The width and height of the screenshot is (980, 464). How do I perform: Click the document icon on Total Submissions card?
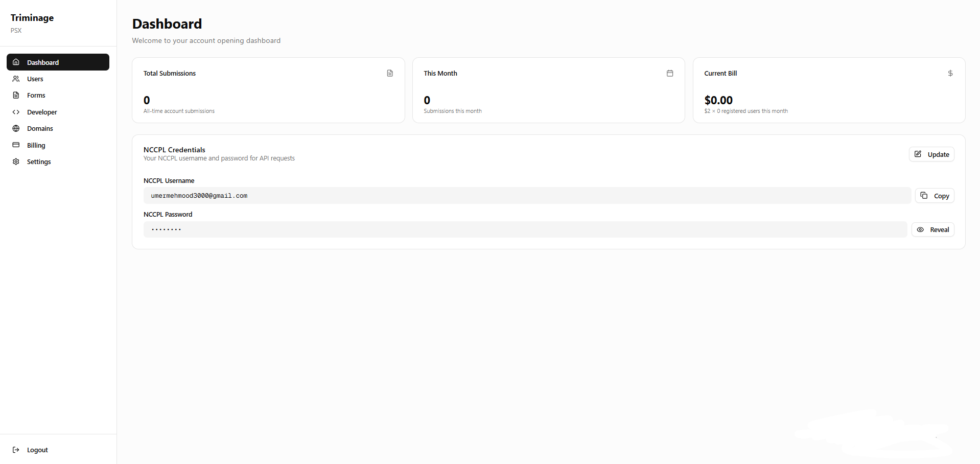[390, 73]
